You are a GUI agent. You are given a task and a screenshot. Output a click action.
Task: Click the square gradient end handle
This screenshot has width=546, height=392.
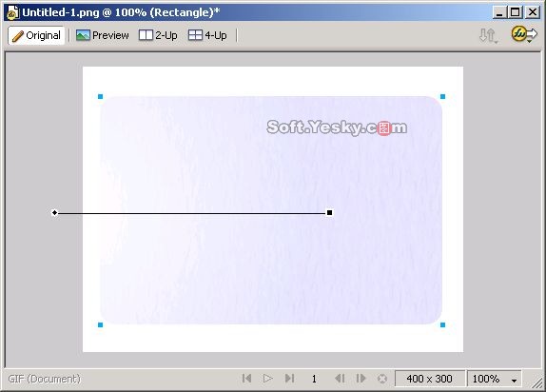329,212
